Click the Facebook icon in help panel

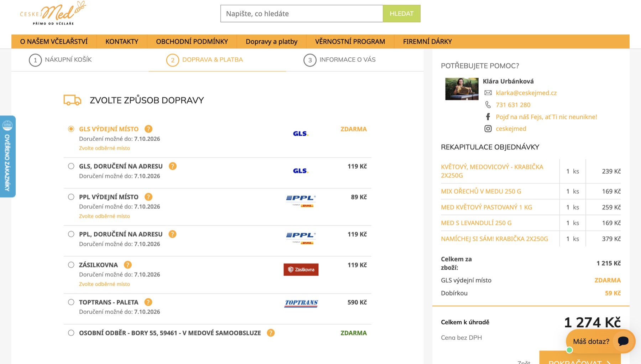click(x=488, y=117)
